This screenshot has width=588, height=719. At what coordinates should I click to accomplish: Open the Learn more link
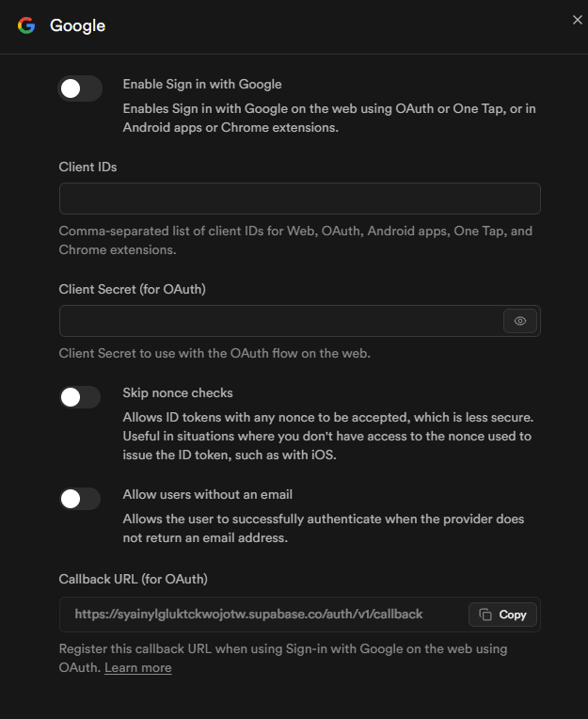click(x=138, y=668)
